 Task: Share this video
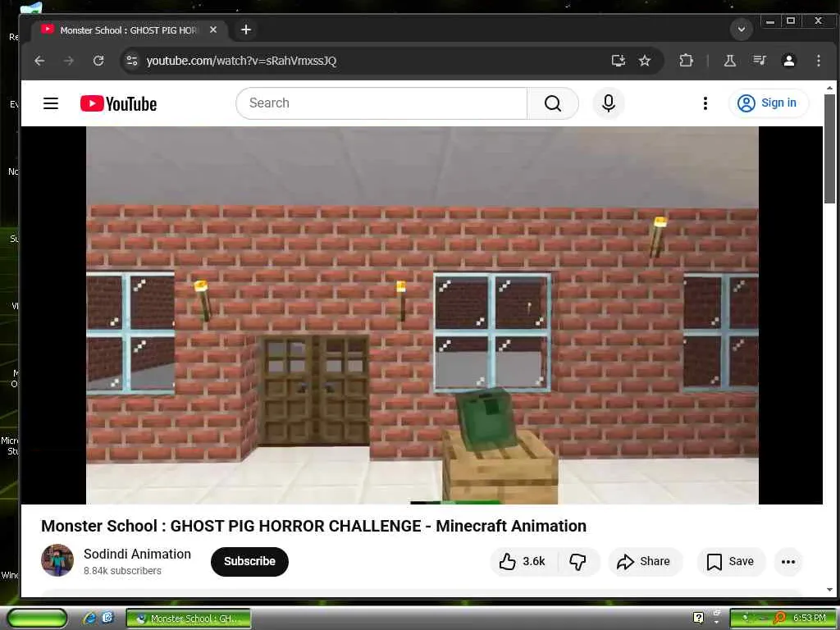tap(645, 561)
